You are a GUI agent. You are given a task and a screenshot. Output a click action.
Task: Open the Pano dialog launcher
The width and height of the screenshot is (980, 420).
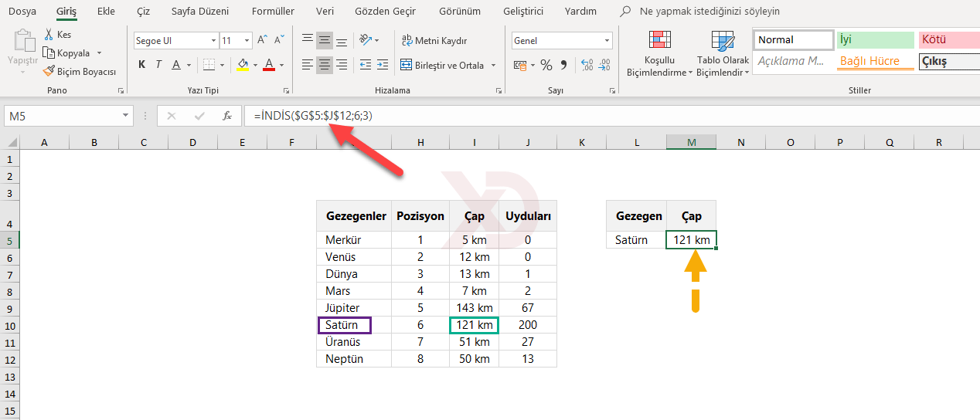pyautogui.click(x=121, y=91)
